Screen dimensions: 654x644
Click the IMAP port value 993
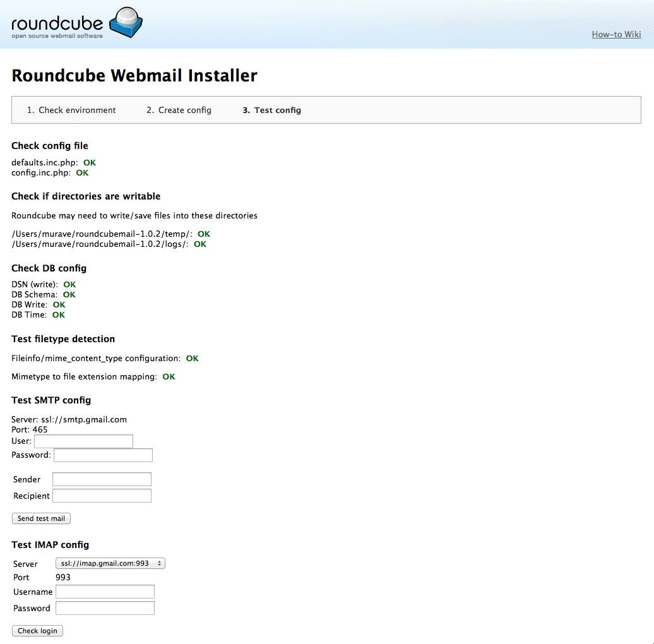pyautogui.click(x=63, y=577)
